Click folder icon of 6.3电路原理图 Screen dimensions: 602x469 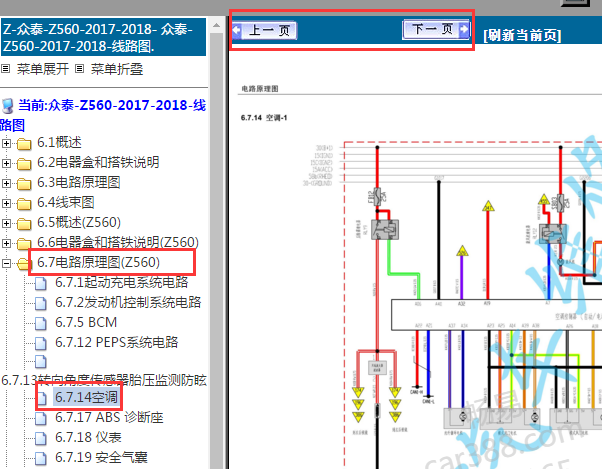(24, 183)
